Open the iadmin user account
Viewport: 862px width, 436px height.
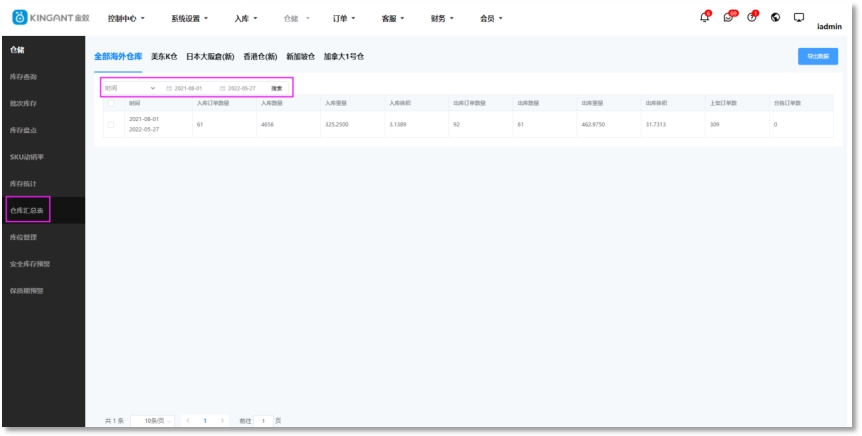point(829,26)
